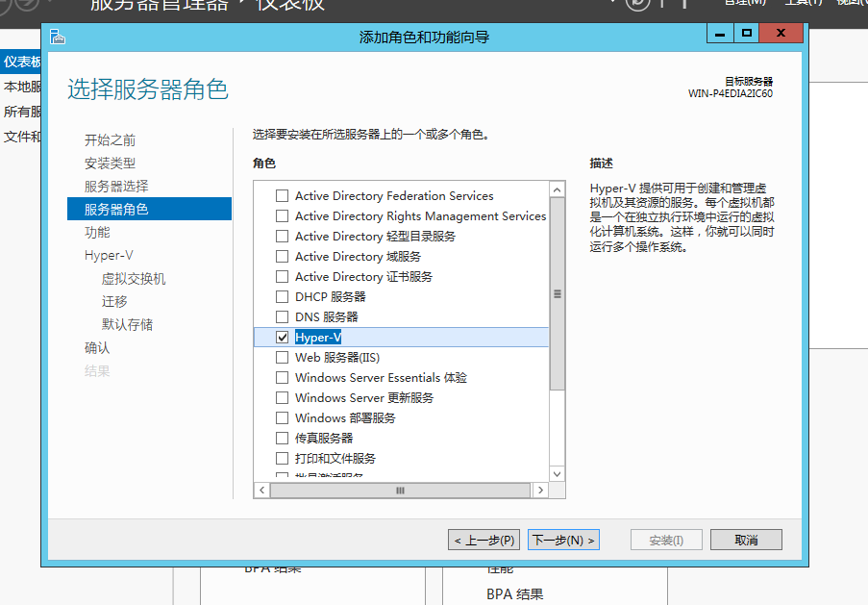Check Active Directory 证书服务 checkbox
The width and height of the screenshot is (868, 605).
[x=282, y=276]
